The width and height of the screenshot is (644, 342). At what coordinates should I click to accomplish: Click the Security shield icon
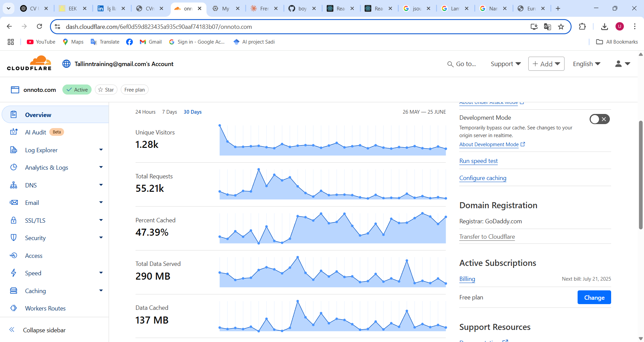pyautogui.click(x=13, y=238)
